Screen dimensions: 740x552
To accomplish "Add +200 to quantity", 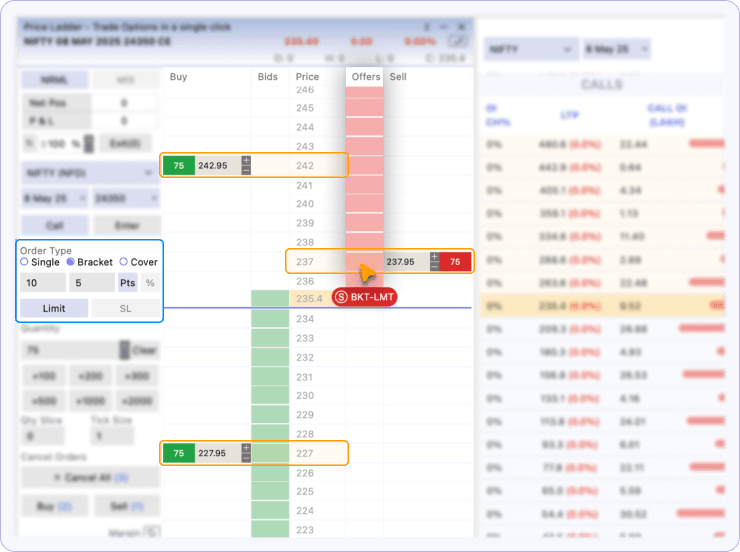I will [x=91, y=376].
